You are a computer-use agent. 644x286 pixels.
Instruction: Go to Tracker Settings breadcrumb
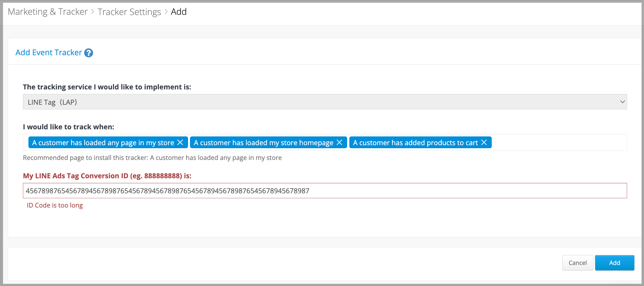coord(129,12)
